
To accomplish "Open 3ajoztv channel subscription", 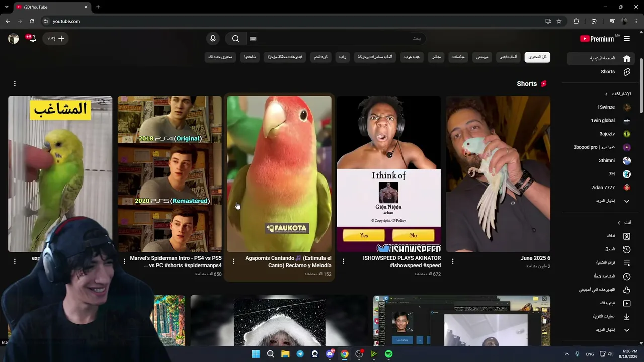I will [601, 134].
